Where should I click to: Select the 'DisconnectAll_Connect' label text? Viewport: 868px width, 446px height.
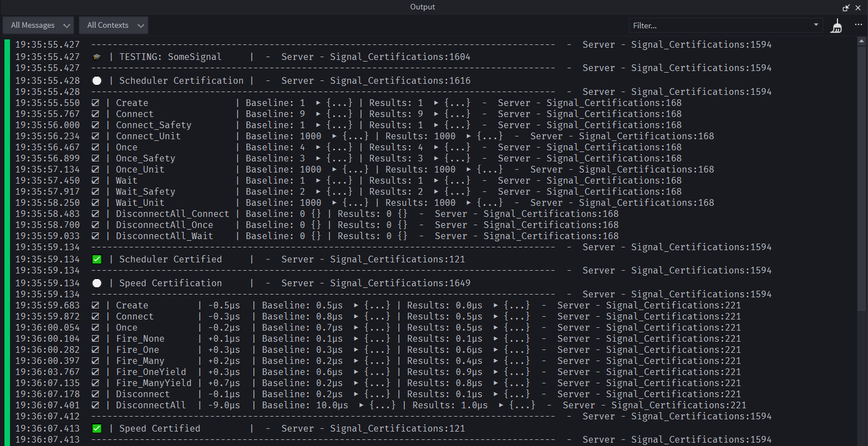172,214
